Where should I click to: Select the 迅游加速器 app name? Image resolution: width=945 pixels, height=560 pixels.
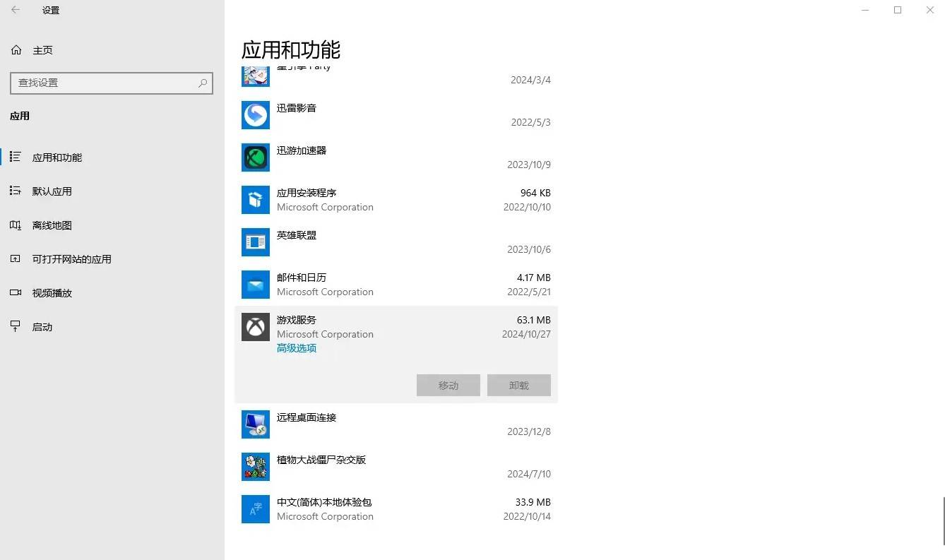click(302, 150)
